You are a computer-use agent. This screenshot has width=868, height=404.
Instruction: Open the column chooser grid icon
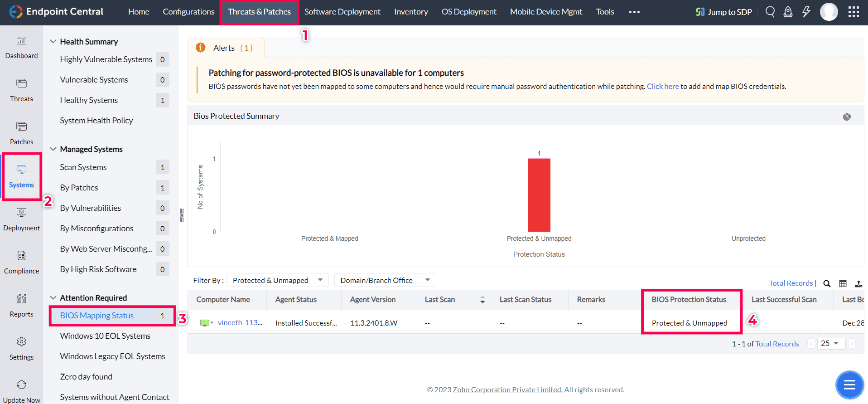(x=843, y=283)
